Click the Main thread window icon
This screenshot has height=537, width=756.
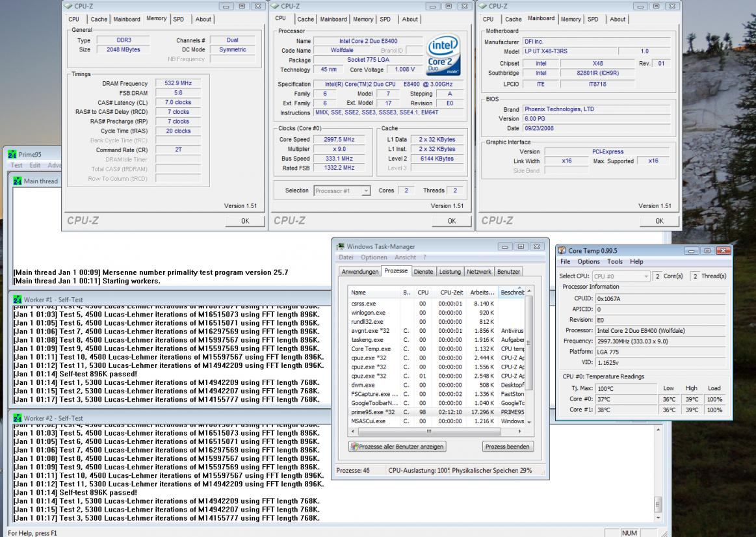pyautogui.click(x=18, y=181)
